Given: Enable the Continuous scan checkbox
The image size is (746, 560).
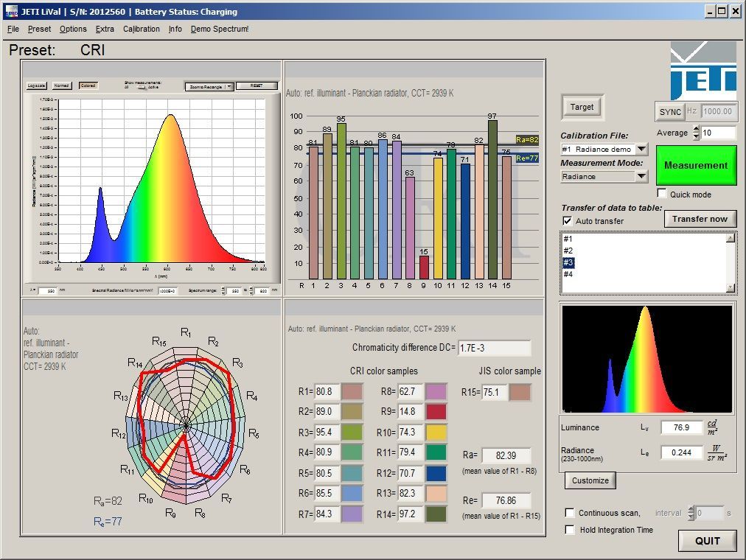Looking at the screenshot, I should (570, 513).
